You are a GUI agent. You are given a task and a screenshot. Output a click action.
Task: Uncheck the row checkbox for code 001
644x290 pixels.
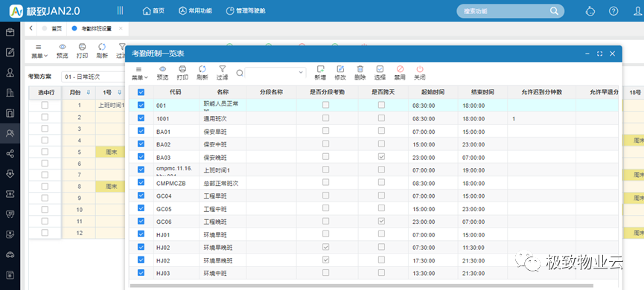click(x=141, y=106)
